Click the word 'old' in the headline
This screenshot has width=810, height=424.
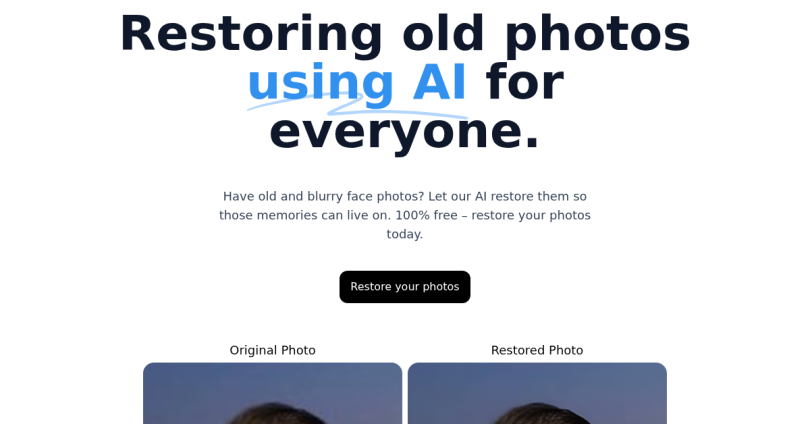pyautogui.click(x=443, y=34)
